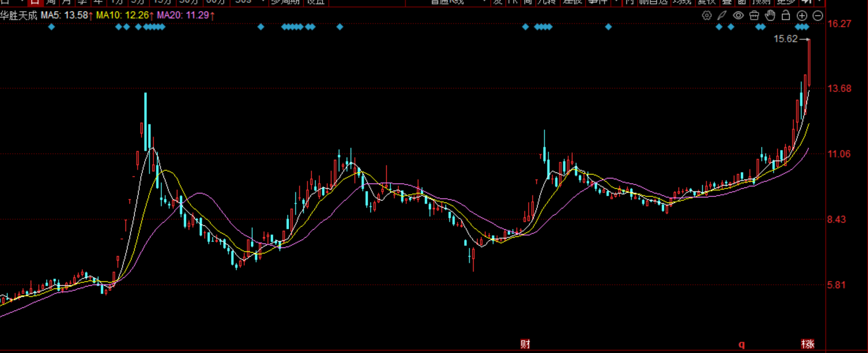Click the q marker on timeline
Viewport: 868px width, 353px height.
click(742, 345)
